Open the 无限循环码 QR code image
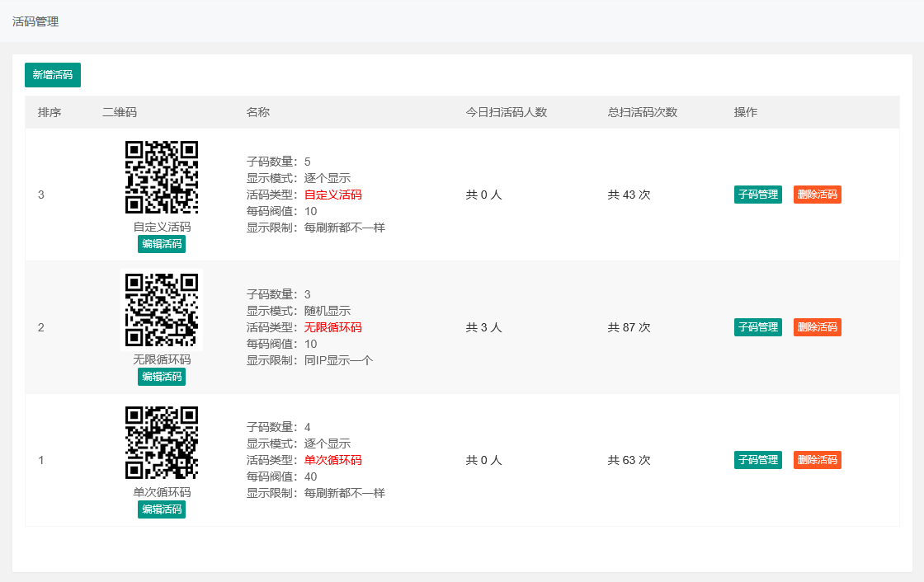 point(162,310)
